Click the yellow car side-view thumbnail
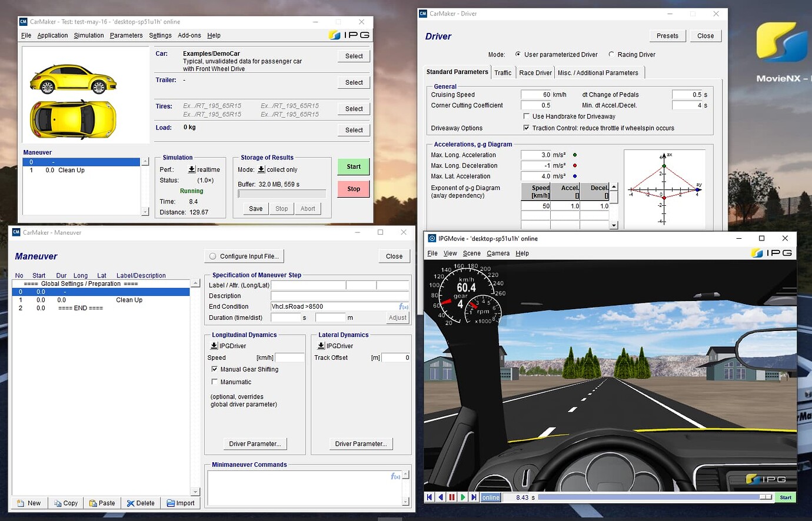 (74, 79)
